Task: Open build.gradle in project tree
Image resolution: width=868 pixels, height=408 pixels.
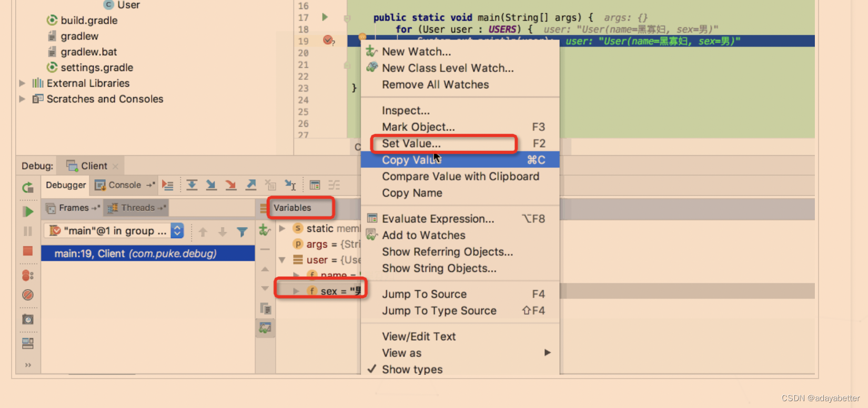Action: [x=89, y=21]
